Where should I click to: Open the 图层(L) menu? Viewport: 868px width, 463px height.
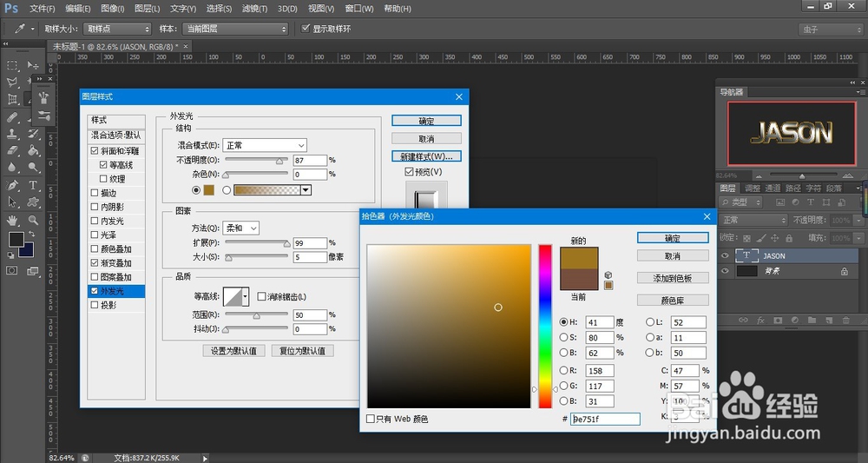(147, 9)
